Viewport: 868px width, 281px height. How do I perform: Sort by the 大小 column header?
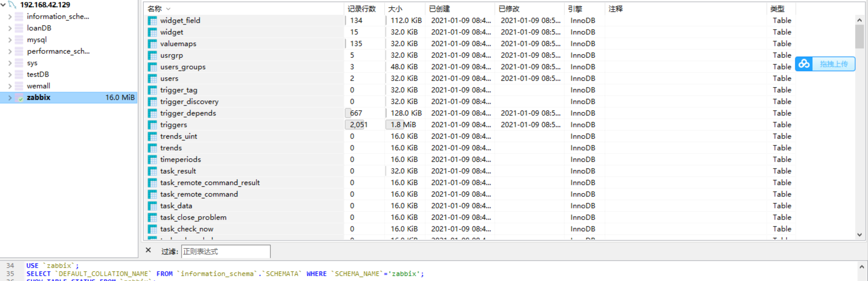[x=404, y=9]
